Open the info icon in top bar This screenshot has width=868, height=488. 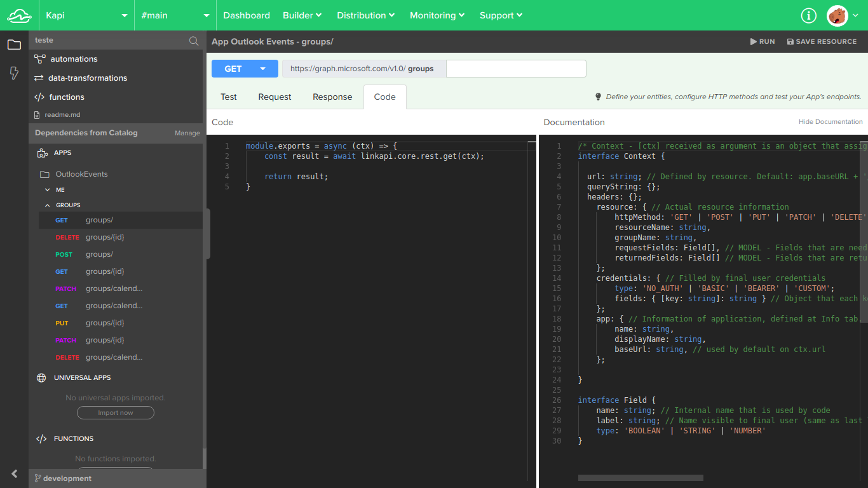click(x=808, y=15)
